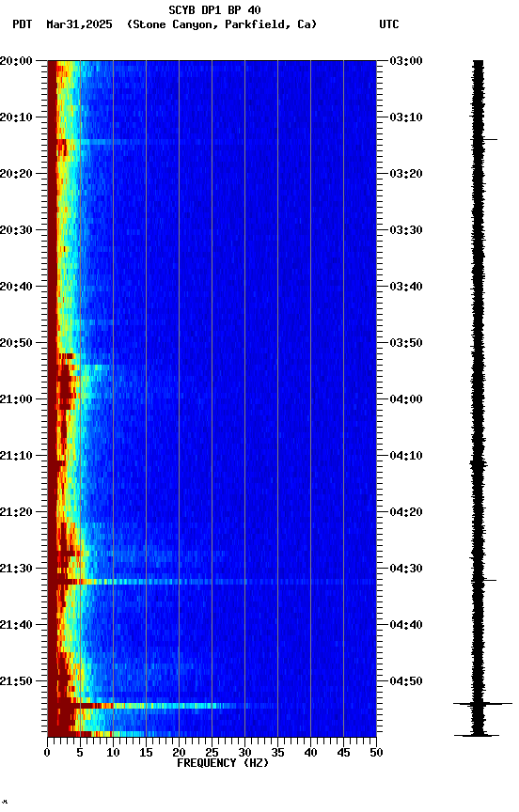The width and height of the screenshot is (519, 812).
Task: Click the largest seismogram spike near 04:54 UTC
Action: point(482,704)
